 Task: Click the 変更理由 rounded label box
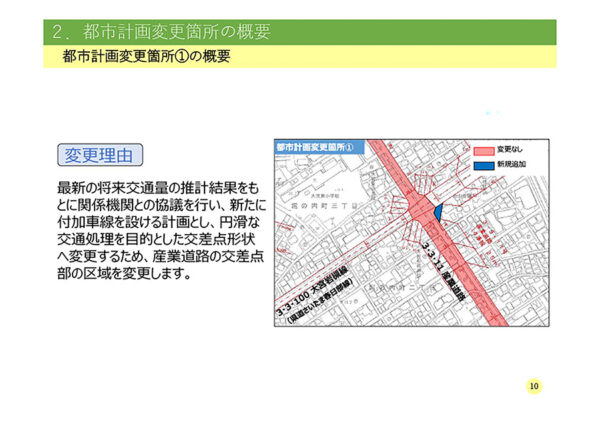pyautogui.click(x=100, y=155)
